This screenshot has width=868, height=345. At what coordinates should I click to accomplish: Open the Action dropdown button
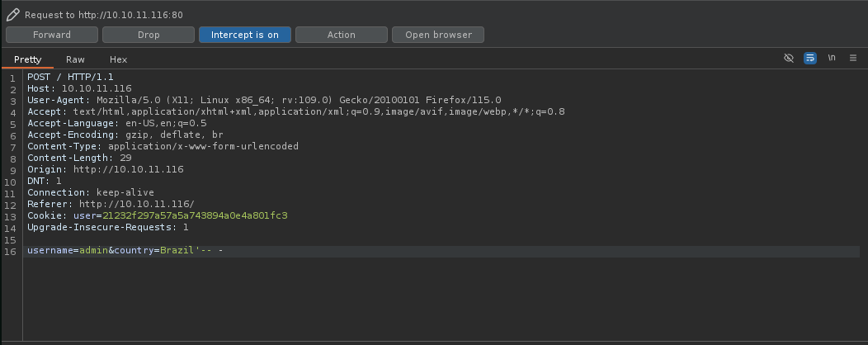[x=341, y=35]
